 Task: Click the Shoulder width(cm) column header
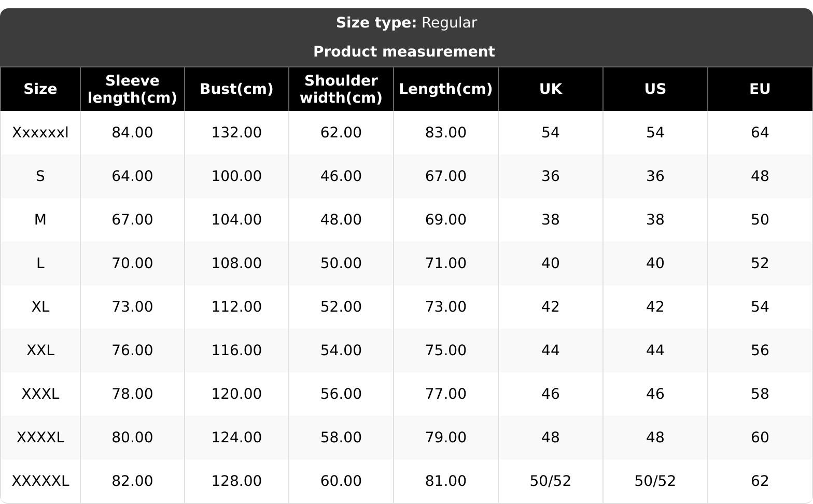(341, 89)
